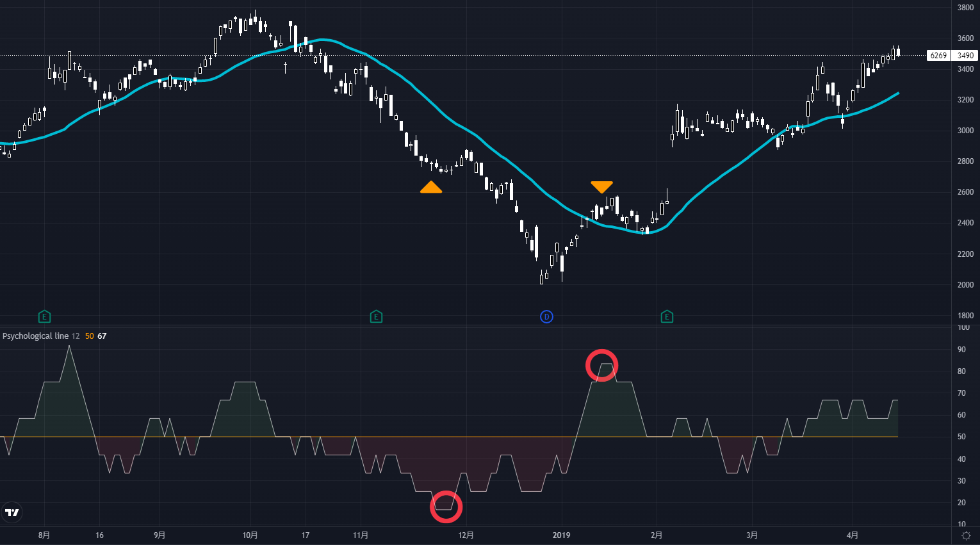Click the 12月 label on time axis
The height and width of the screenshot is (545, 980).
466,535
